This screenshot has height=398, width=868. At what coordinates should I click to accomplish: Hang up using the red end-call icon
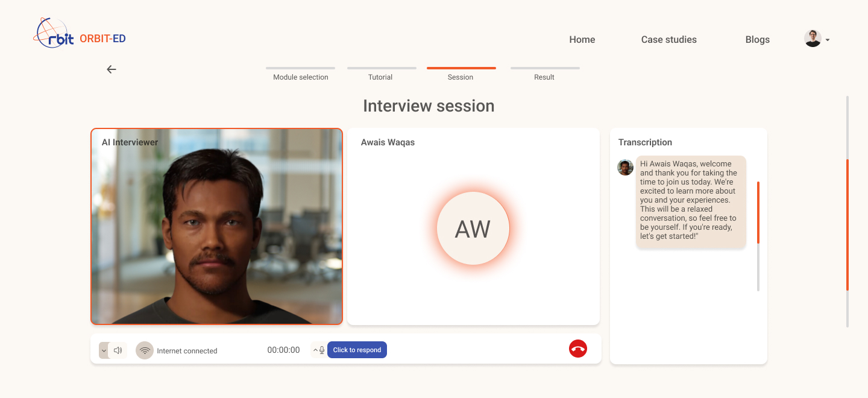tap(577, 349)
